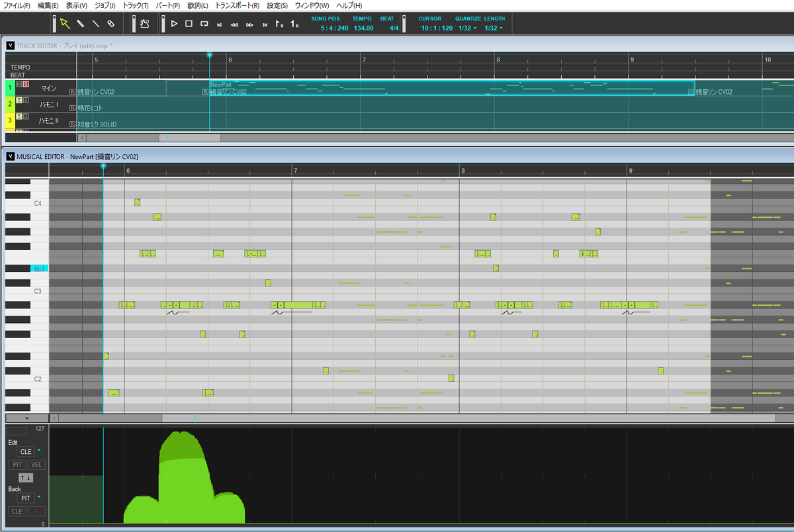Click the TEMPO value 134.00

pos(363,28)
